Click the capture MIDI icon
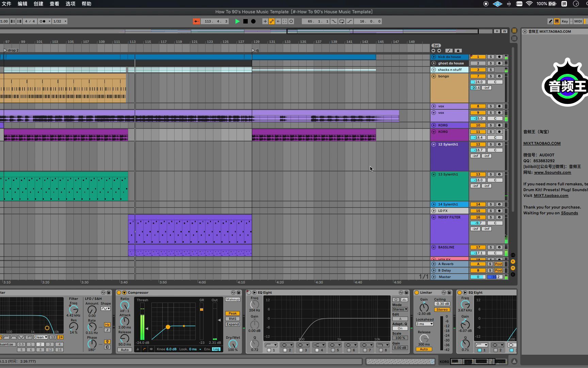Screen dimensions: 588x368 (x=284, y=21)
